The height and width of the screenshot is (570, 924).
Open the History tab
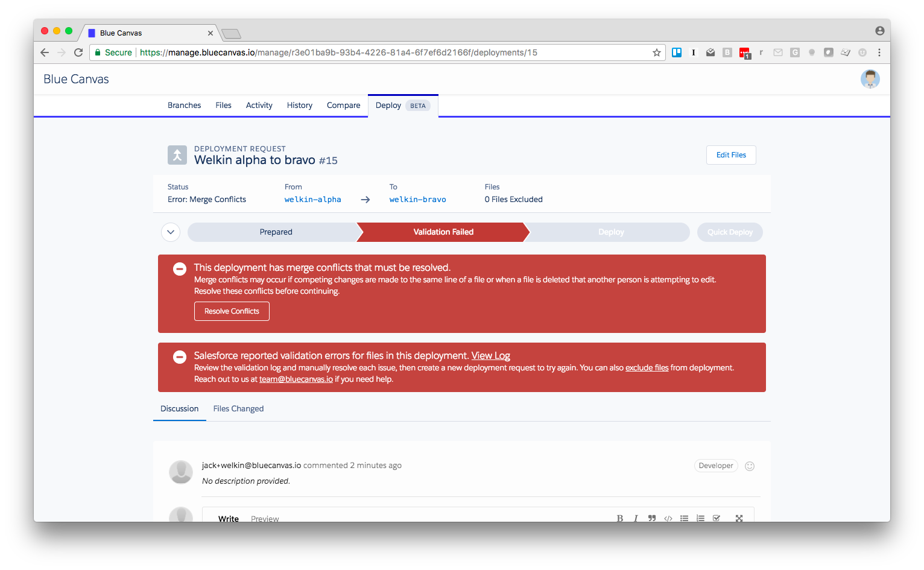(x=300, y=105)
